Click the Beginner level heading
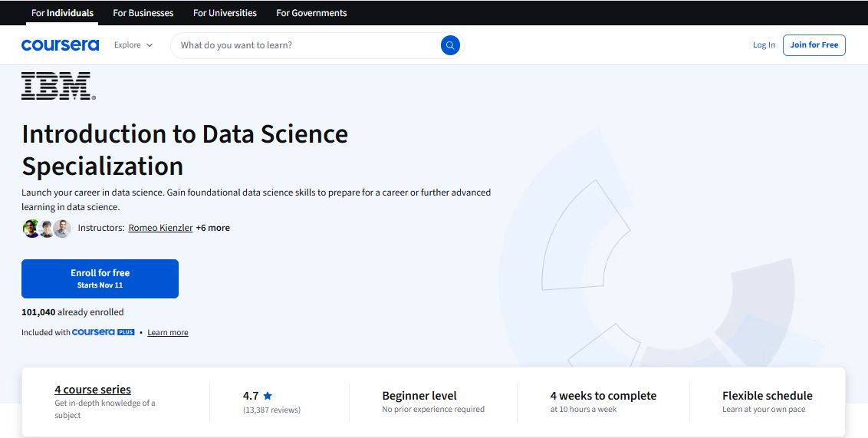868x438 pixels. click(419, 396)
